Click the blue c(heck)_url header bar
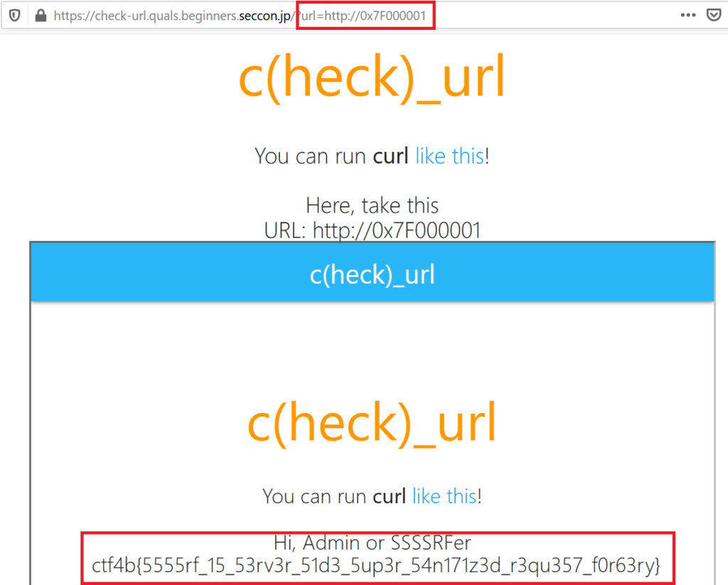Image resolution: width=728 pixels, height=585 pixels. (372, 273)
